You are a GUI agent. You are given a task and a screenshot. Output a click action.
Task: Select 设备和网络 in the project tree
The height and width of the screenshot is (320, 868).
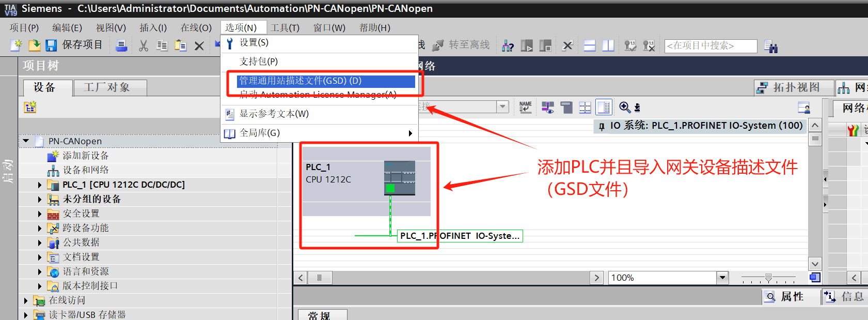pos(86,170)
